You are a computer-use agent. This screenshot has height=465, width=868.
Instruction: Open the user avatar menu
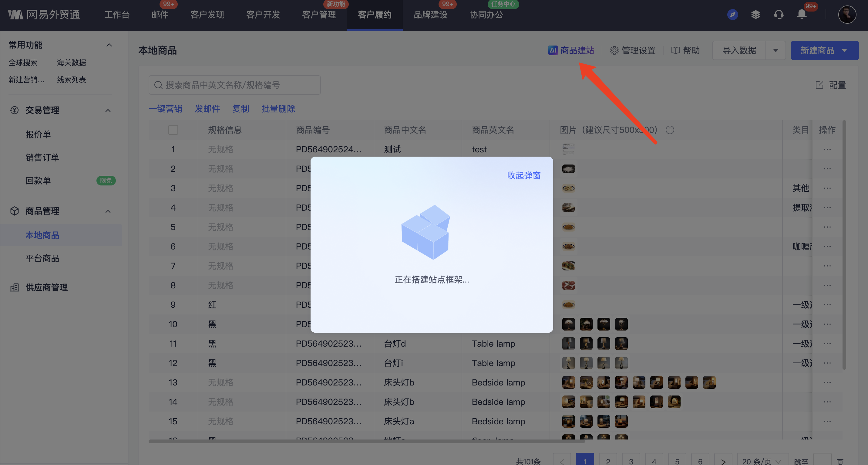pyautogui.click(x=847, y=15)
